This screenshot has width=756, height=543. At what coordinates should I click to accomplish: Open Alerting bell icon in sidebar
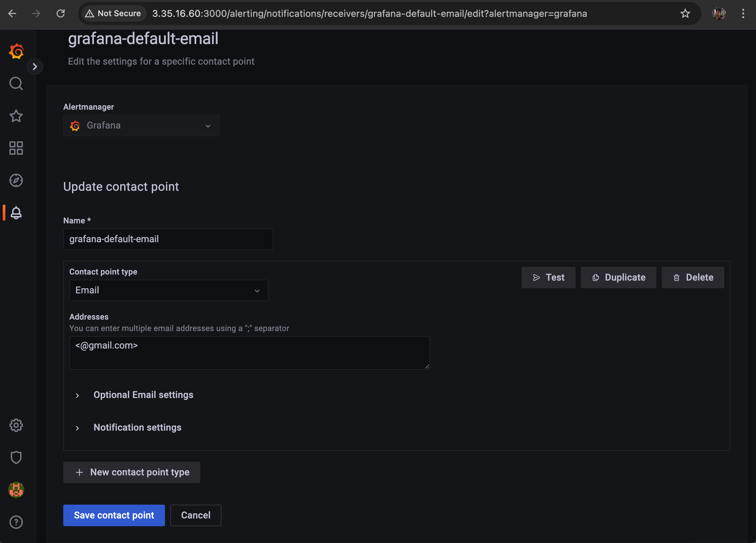pyautogui.click(x=16, y=213)
